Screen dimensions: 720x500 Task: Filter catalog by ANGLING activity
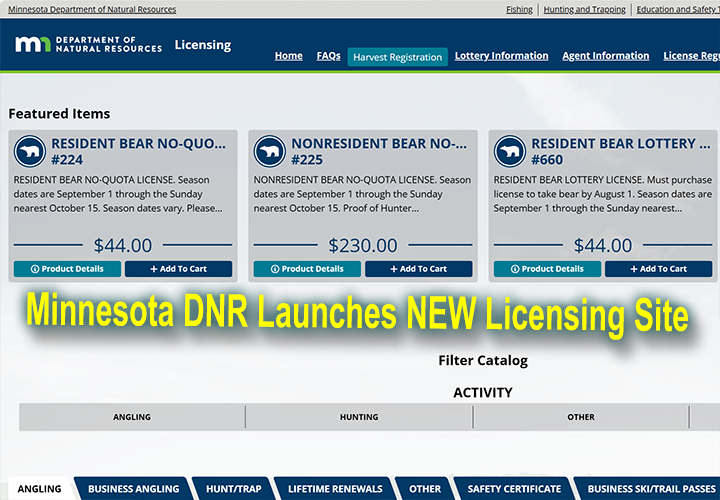tap(132, 417)
